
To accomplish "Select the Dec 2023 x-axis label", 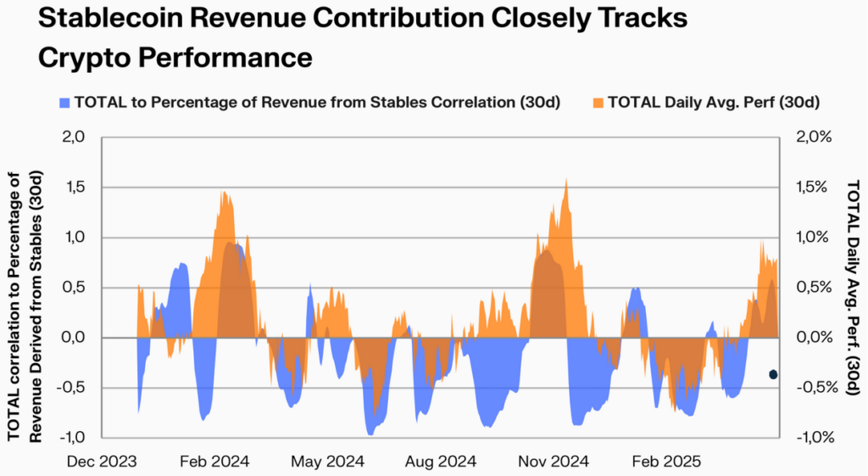I will point(103,462).
